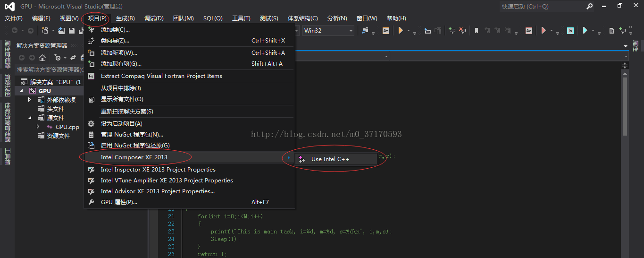Open the 工具(T) menu
The height and width of the screenshot is (258, 644).
click(241, 18)
